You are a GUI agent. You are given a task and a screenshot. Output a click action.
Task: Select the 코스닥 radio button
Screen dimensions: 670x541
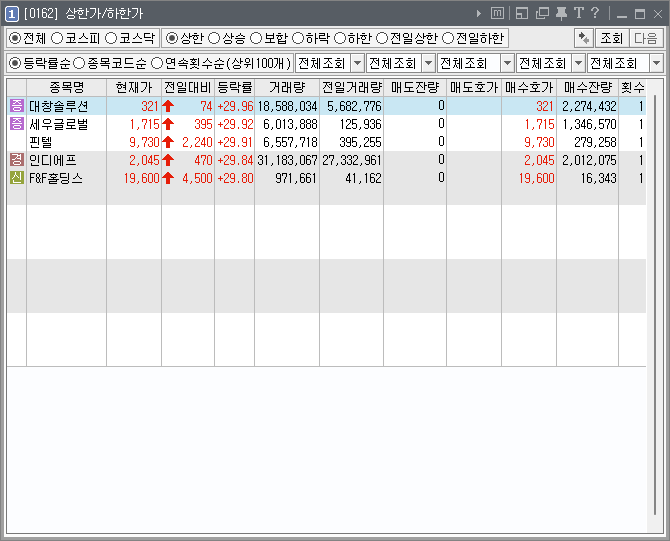pyautogui.click(x=111, y=38)
